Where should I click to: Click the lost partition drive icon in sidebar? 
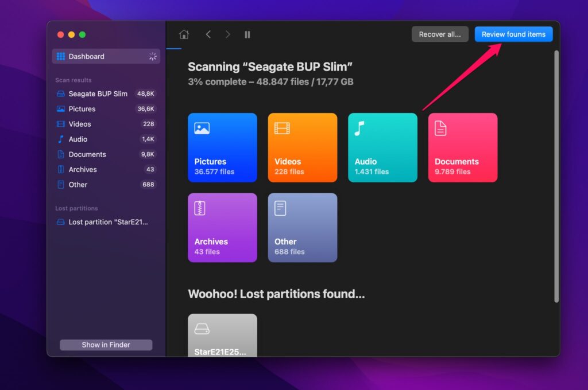[61, 222]
